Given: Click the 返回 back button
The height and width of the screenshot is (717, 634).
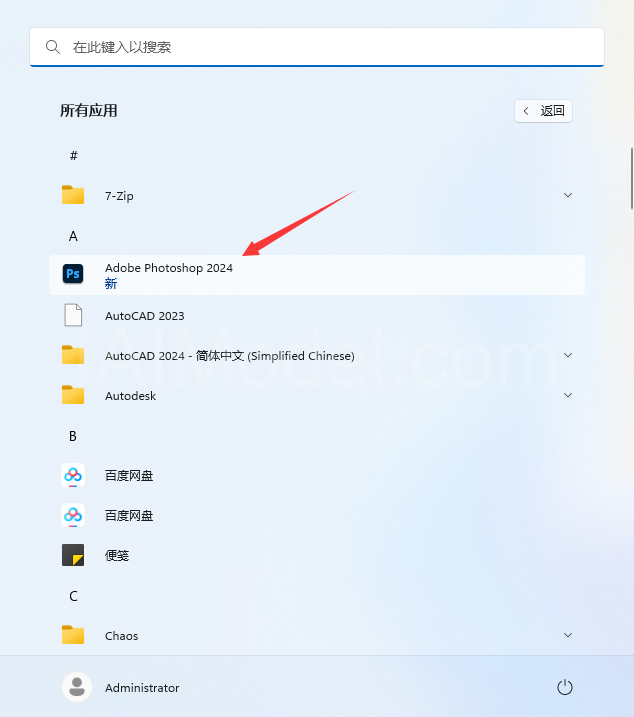Looking at the screenshot, I should 543,111.
